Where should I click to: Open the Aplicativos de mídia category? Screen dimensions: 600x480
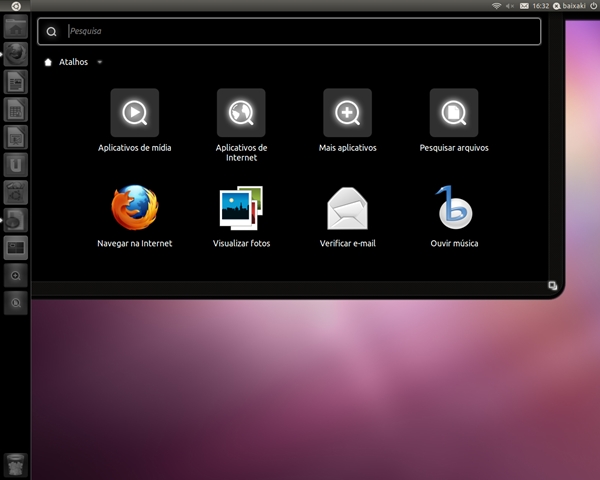(x=134, y=113)
